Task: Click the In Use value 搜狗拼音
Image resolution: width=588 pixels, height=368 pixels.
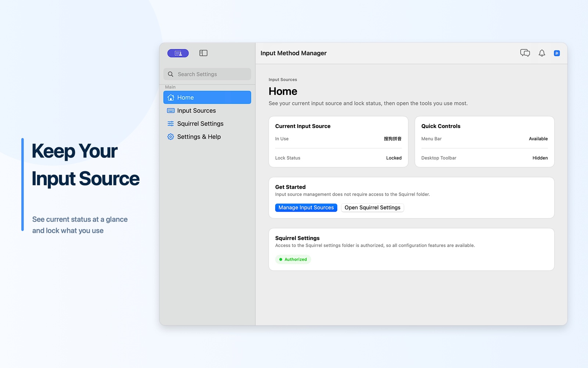Action: click(x=392, y=139)
